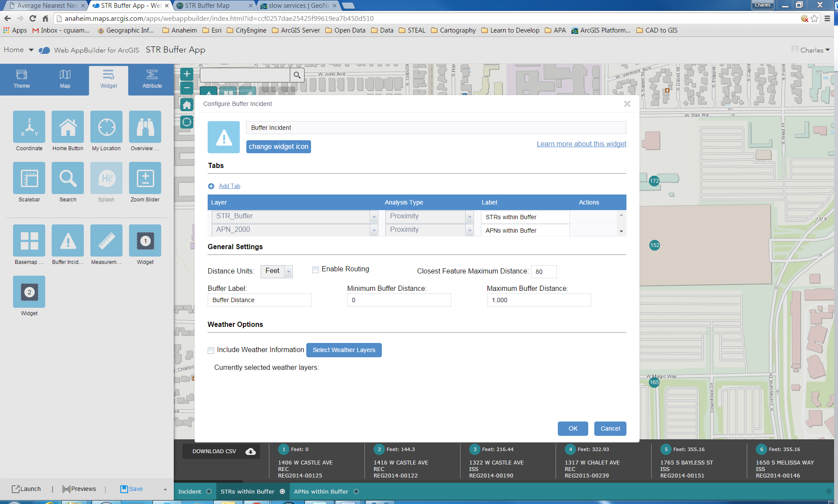The height and width of the screenshot is (504, 838).
Task: Click the Add Tab plus icon
Action: click(x=211, y=186)
